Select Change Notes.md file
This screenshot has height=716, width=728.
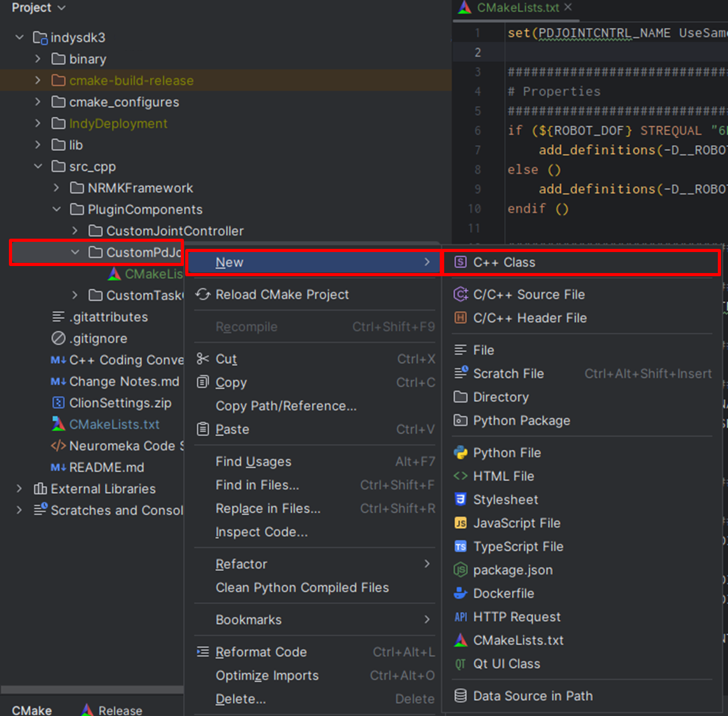point(124,381)
